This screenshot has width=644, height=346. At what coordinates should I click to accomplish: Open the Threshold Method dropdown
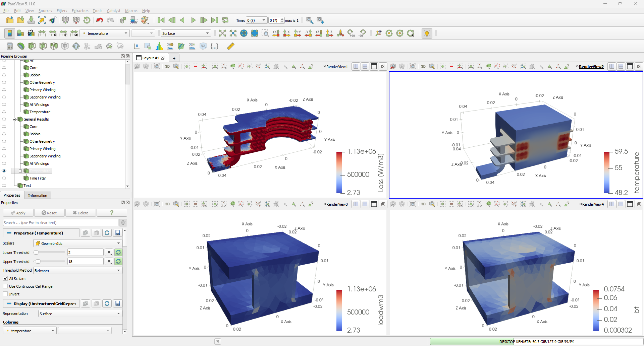click(77, 270)
